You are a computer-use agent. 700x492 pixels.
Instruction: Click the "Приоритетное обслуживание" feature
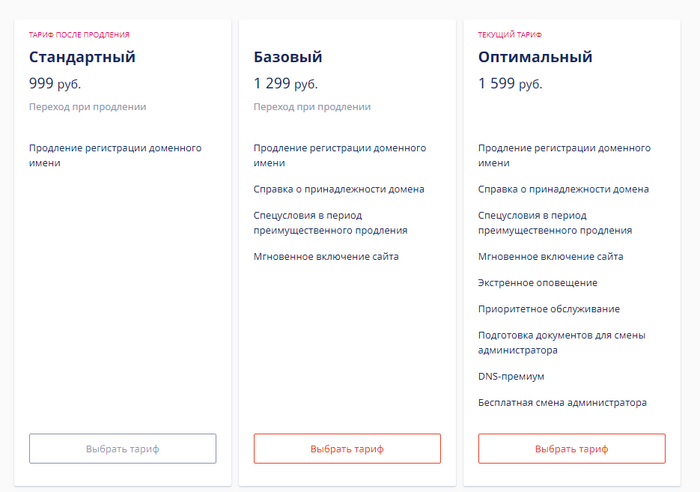click(x=549, y=309)
